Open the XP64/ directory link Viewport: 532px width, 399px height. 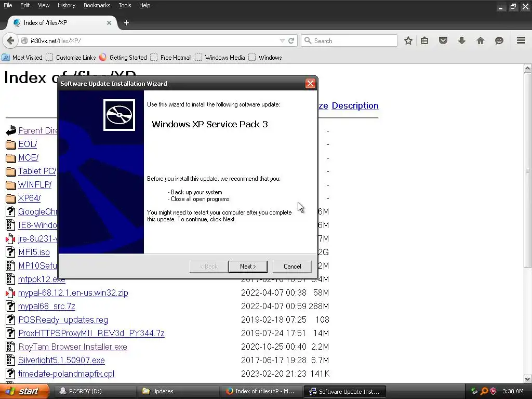coord(30,198)
